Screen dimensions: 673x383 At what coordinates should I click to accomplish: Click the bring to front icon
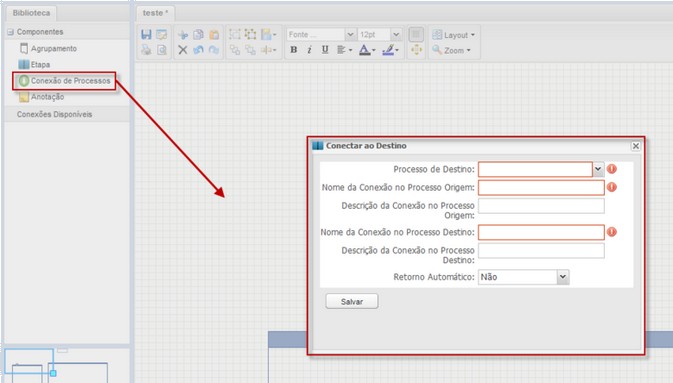pyautogui.click(x=235, y=50)
